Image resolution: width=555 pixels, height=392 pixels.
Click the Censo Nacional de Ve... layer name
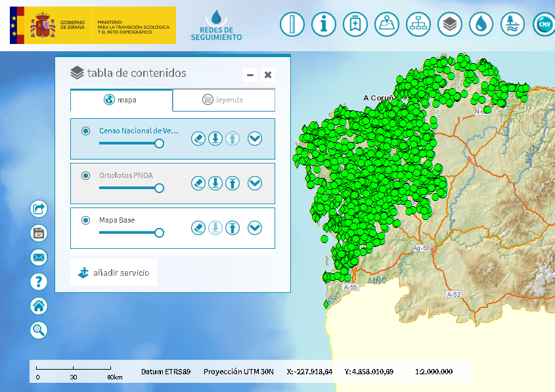coord(139,131)
